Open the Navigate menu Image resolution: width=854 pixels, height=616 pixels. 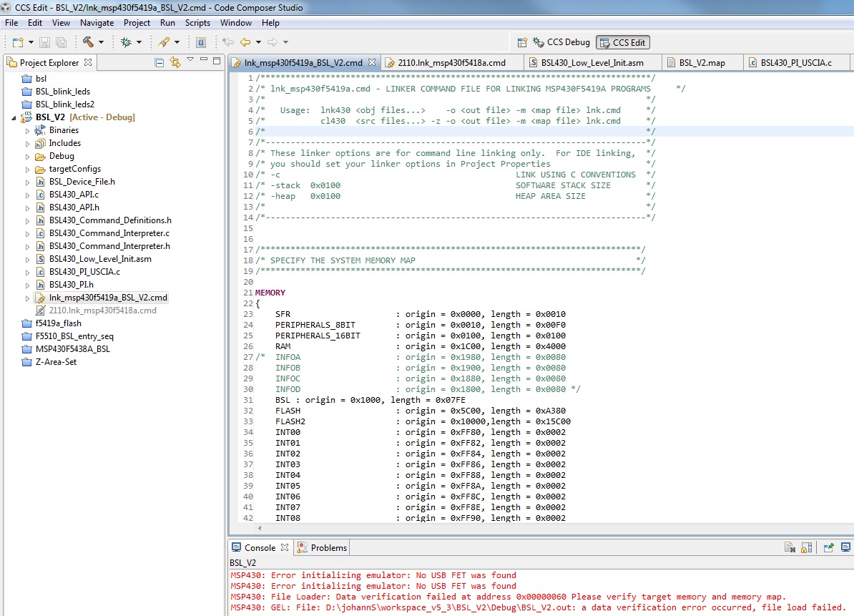coord(97,23)
